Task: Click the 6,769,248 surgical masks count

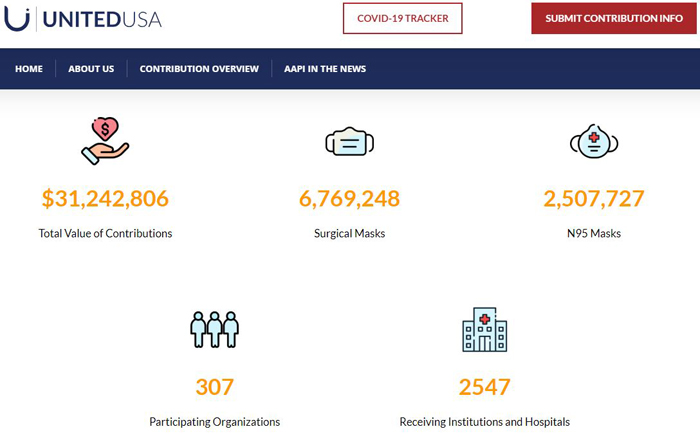Action: (x=350, y=198)
